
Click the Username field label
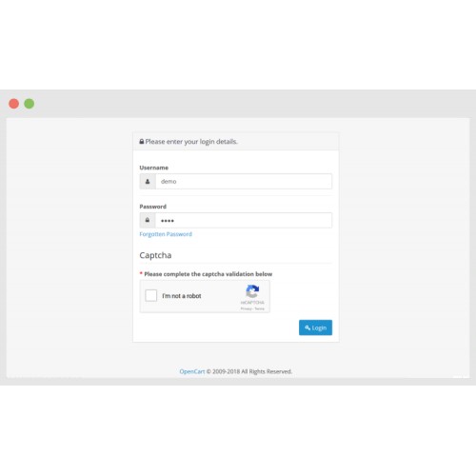click(x=154, y=168)
